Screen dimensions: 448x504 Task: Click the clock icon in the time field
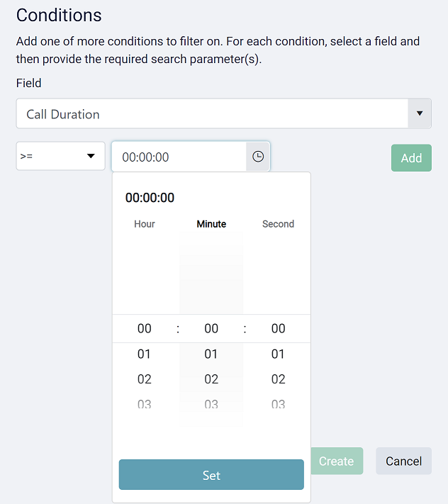pos(258,157)
